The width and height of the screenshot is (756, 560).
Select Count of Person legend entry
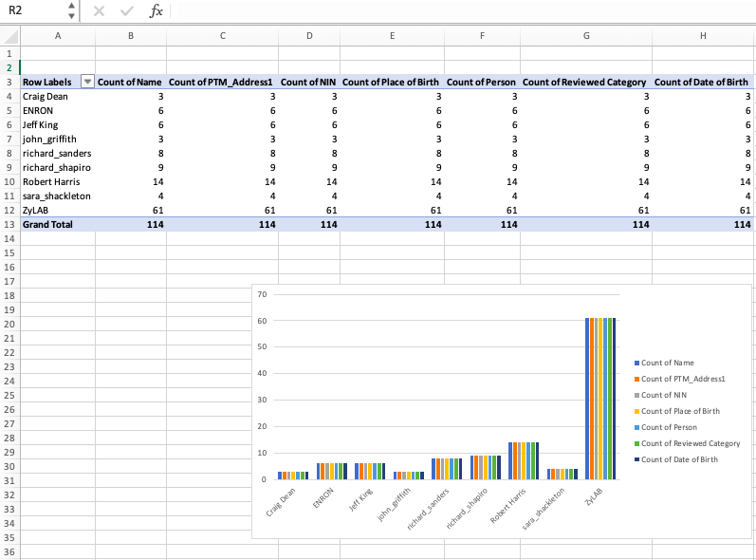666,427
